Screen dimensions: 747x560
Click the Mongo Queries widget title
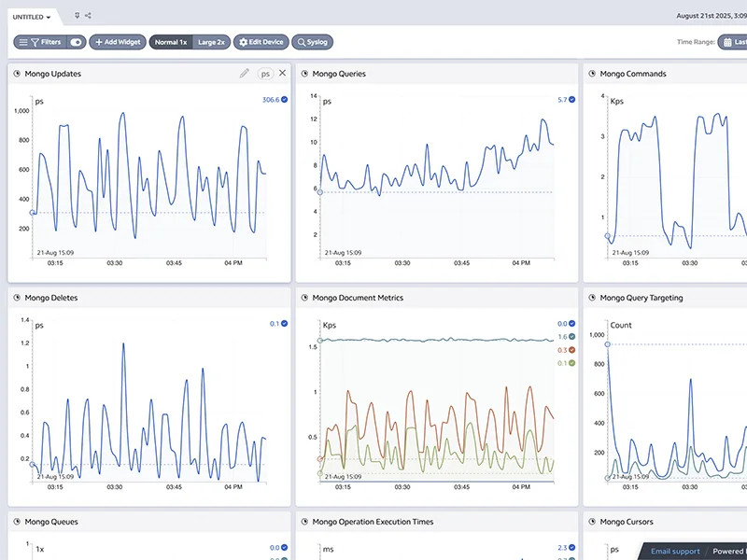[x=339, y=74]
